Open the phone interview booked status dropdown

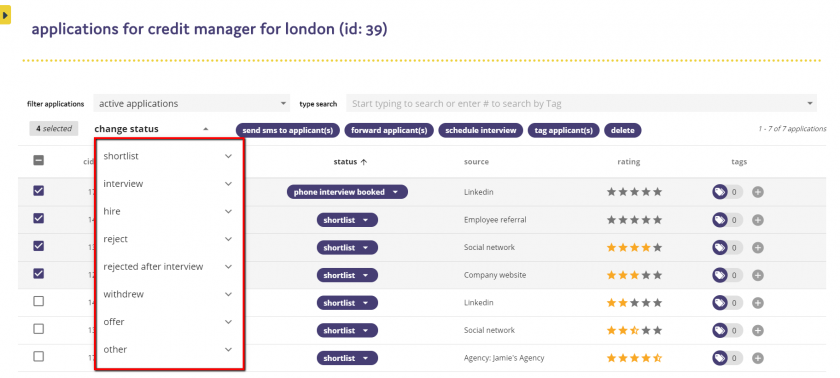tap(347, 192)
